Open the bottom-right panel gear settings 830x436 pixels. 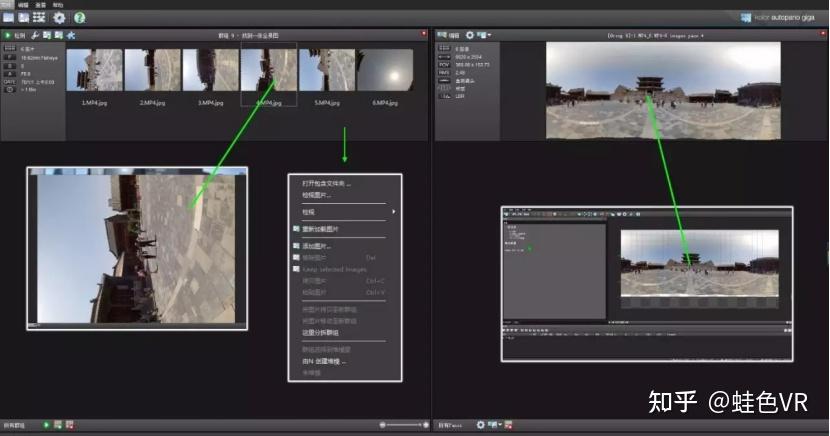[480, 425]
